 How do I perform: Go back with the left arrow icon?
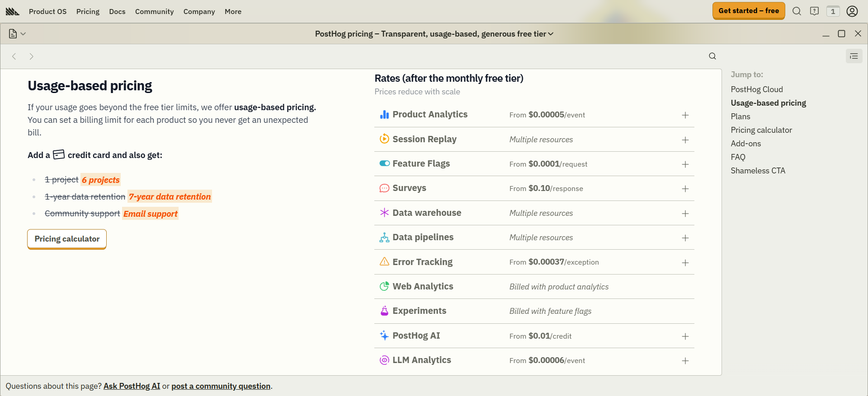(14, 56)
